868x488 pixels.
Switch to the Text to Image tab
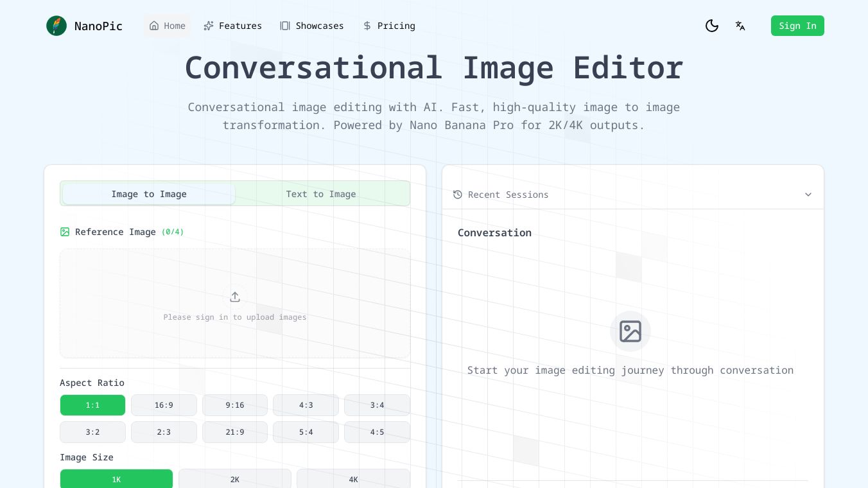coord(321,194)
